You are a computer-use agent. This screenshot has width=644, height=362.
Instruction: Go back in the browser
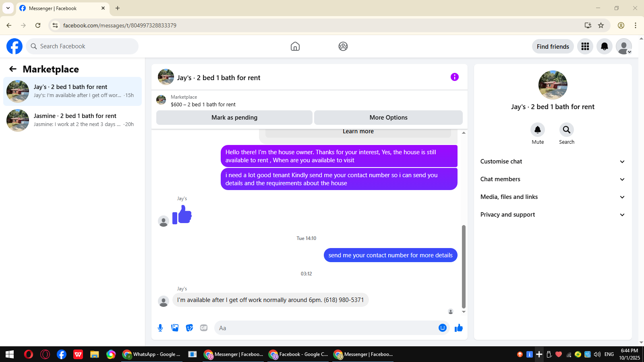(x=9, y=25)
